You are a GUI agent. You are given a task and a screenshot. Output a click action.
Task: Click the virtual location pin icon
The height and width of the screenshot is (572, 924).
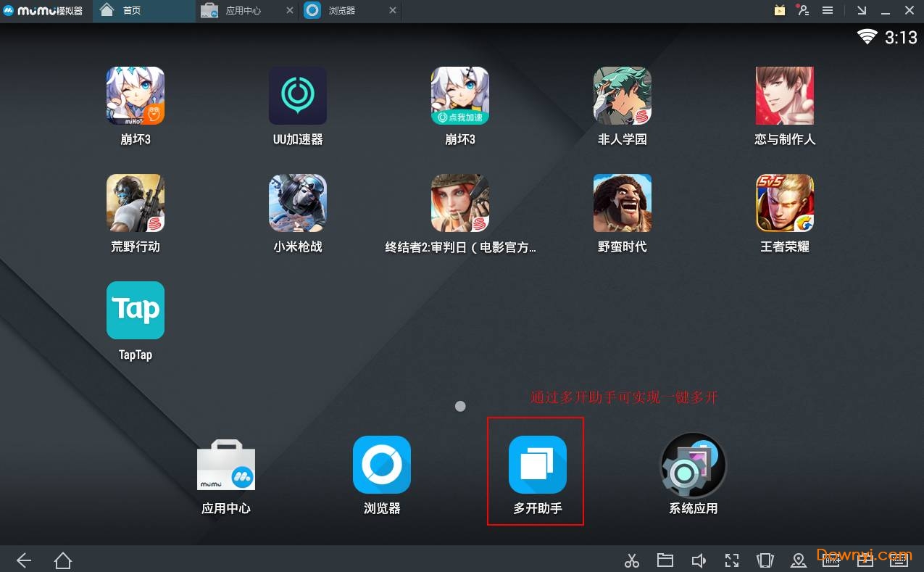[x=799, y=560]
